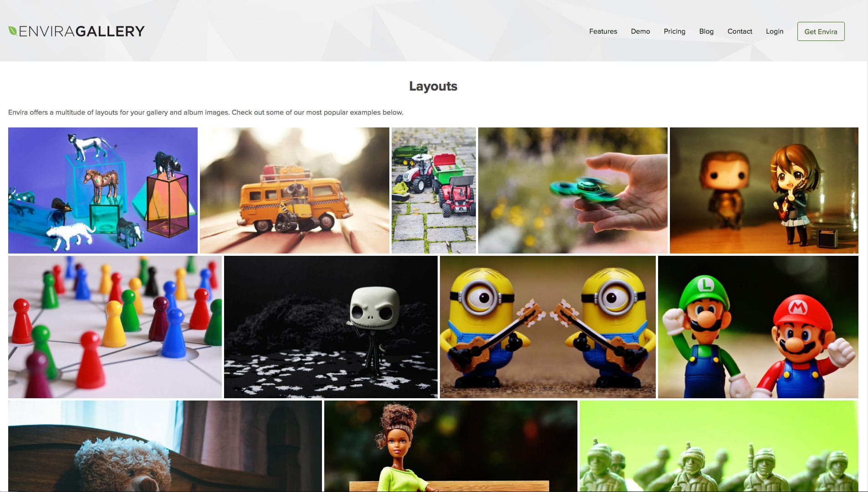View the green toy soldiers image
Screen dimensions: 868x492
pyautogui.click(x=719, y=446)
